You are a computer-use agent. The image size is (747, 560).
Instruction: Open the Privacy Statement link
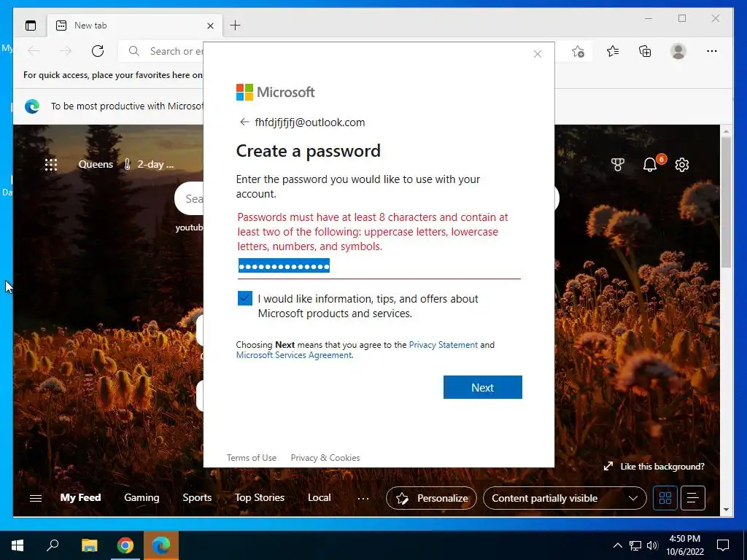443,345
